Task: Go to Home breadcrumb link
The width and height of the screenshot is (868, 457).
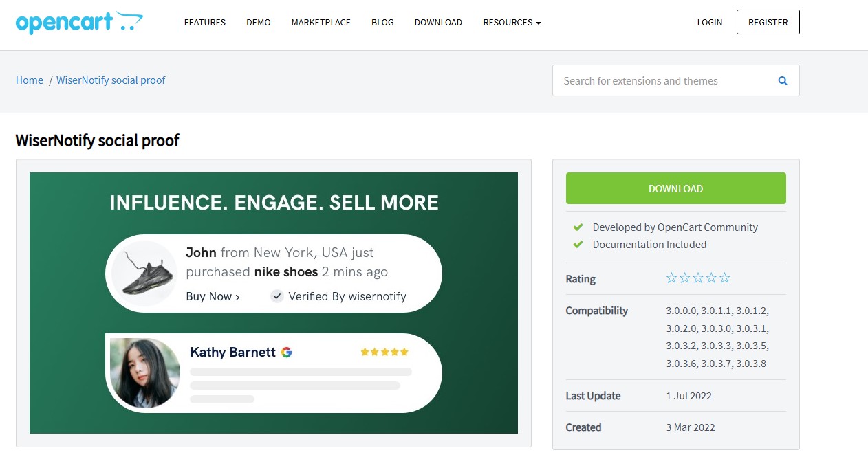Action: [30, 80]
